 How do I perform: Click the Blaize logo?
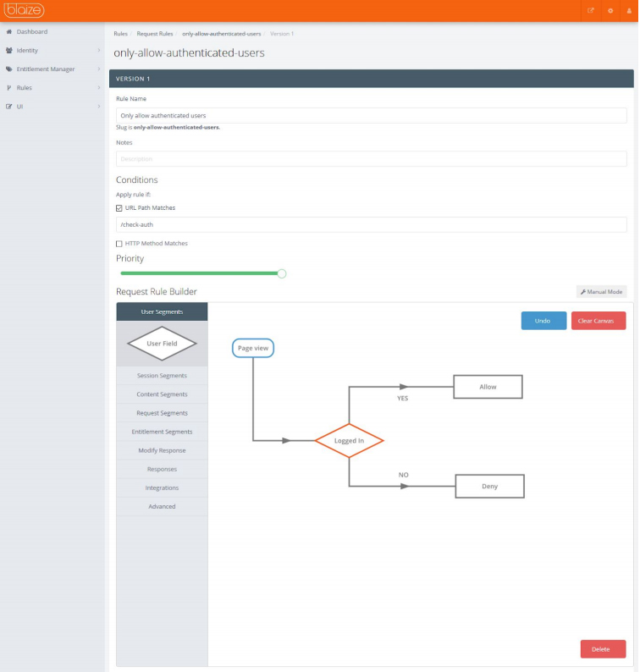tap(25, 11)
